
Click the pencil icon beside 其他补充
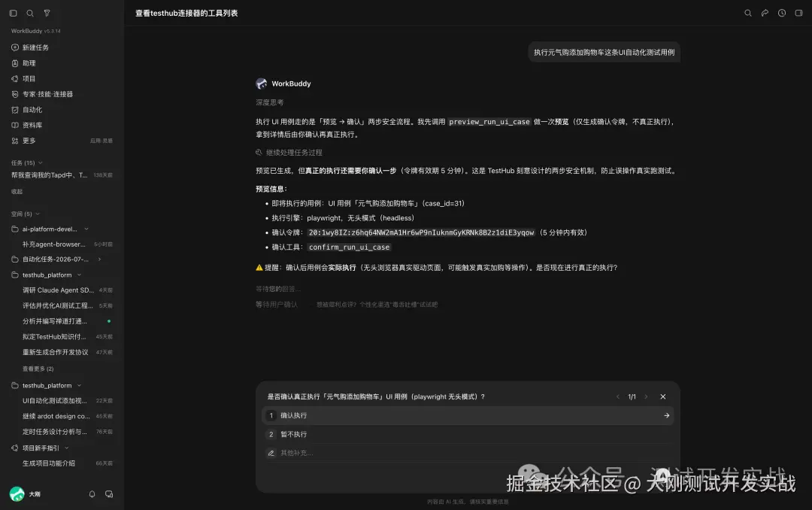pyautogui.click(x=271, y=453)
